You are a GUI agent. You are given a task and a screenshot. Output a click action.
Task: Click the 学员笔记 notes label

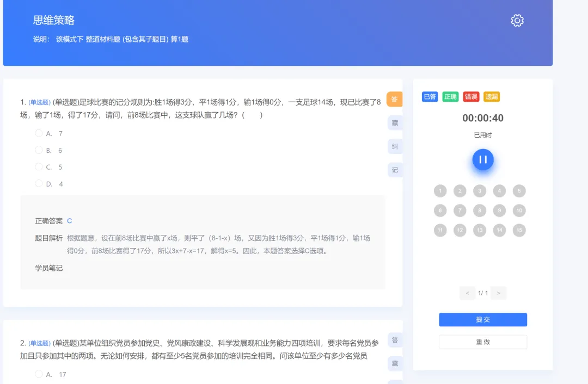(49, 268)
